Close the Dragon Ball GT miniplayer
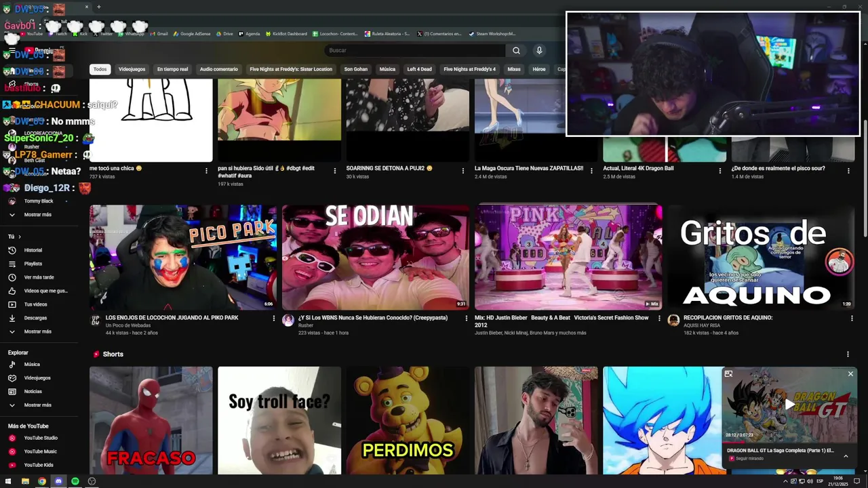This screenshot has width=868, height=488. pos(850,373)
